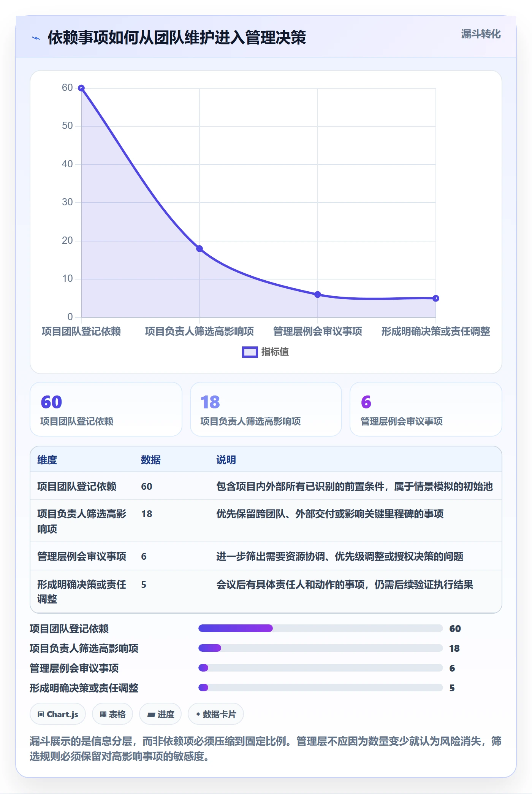Click the progress bar for 管理层例会审议事项

click(x=321, y=668)
